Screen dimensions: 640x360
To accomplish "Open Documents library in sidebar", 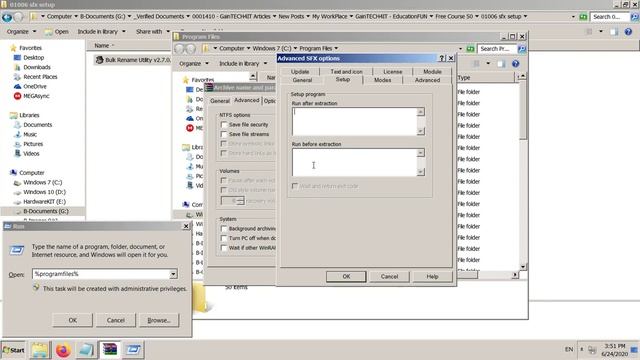I will click(x=37, y=125).
